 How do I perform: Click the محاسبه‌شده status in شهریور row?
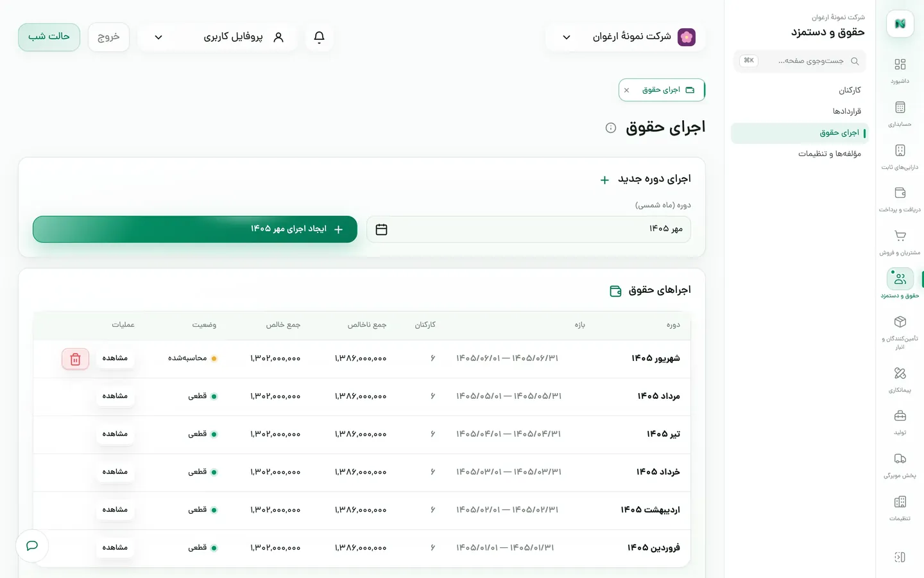pos(193,358)
